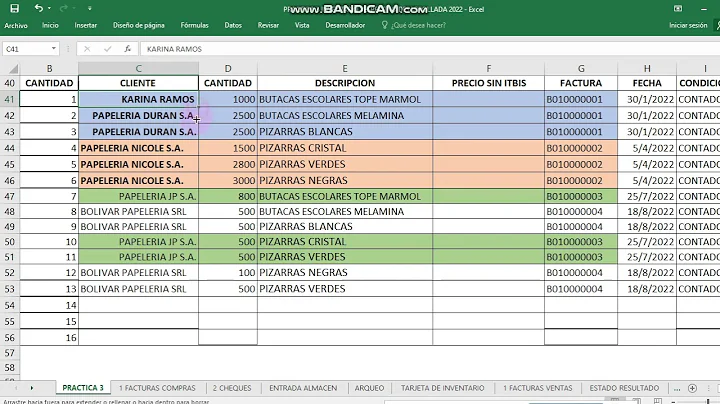Click the sheet tab scroll right arrow
Viewport: 720px width, 404px height.
pos(32,388)
